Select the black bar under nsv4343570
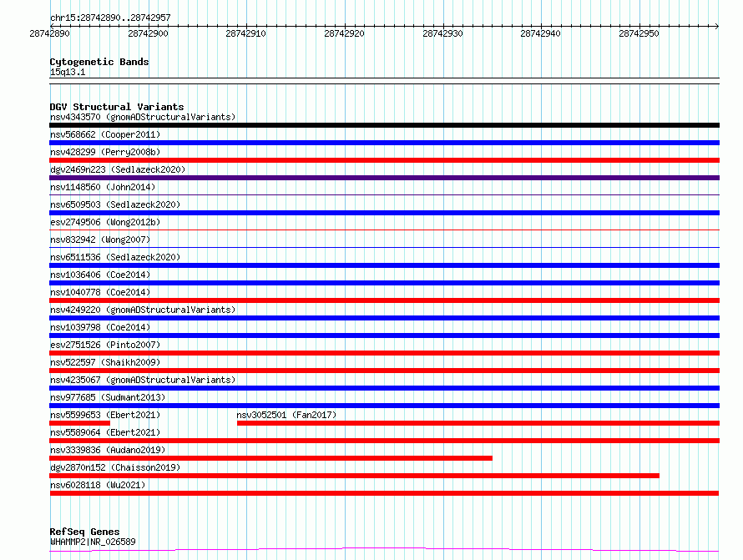Image resolution: width=743 pixels, height=560 pixels. 384,125
